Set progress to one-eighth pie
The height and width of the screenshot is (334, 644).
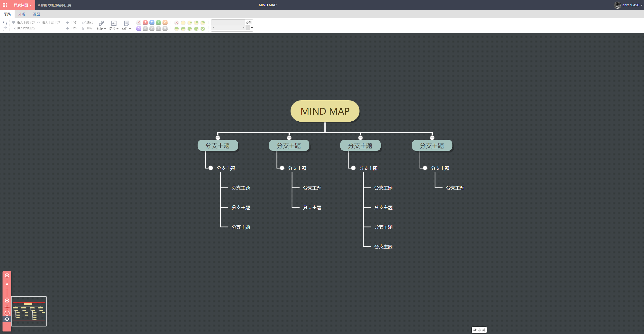[x=190, y=23]
